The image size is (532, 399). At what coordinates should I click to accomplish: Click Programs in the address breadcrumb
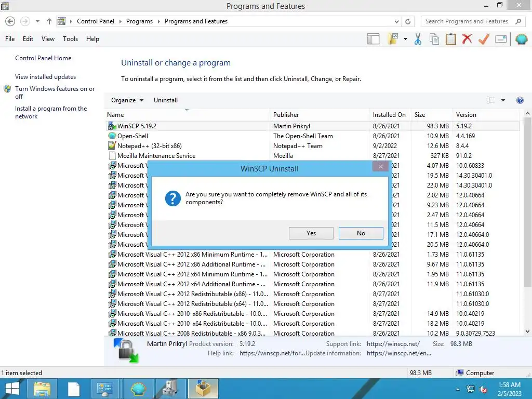tap(139, 21)
